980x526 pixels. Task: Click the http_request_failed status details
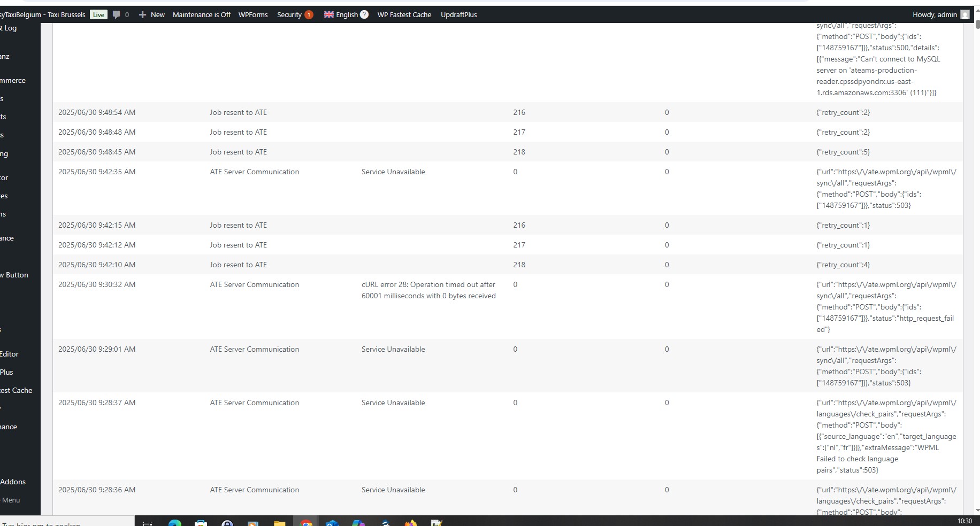pos(885,307)
